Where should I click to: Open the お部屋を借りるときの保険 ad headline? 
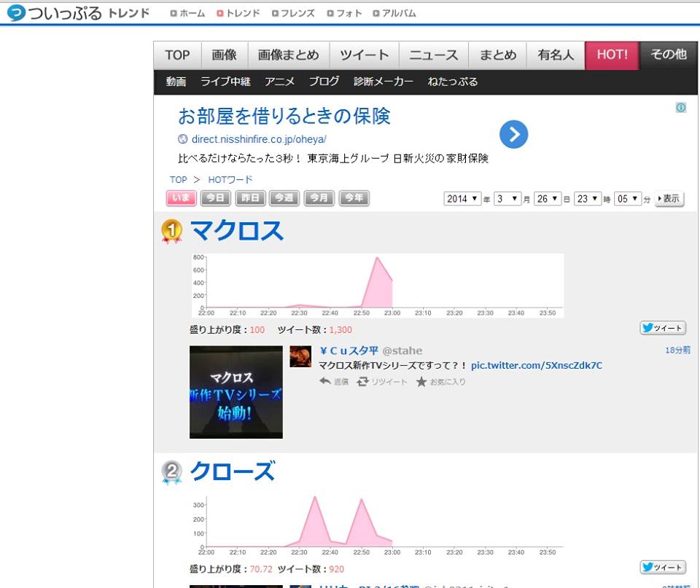pyautogui.click(x=284, y=116)
